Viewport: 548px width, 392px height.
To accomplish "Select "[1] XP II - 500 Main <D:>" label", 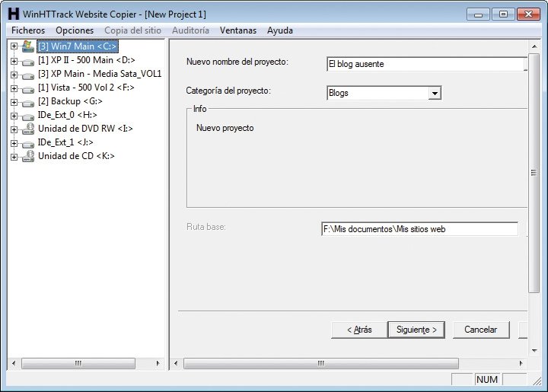I will pyautogui.click(x=86, y=60).
